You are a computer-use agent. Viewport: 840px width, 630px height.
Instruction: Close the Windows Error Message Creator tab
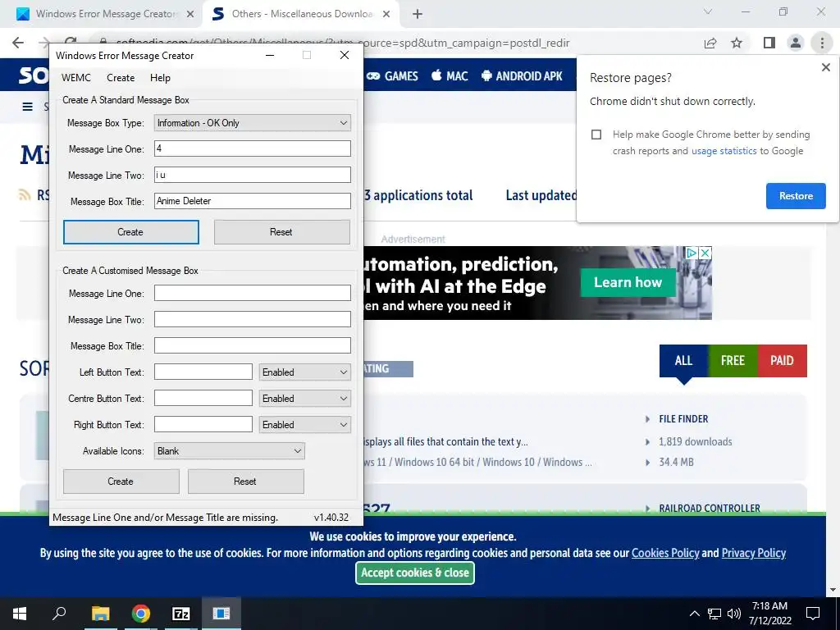(190, 15)
